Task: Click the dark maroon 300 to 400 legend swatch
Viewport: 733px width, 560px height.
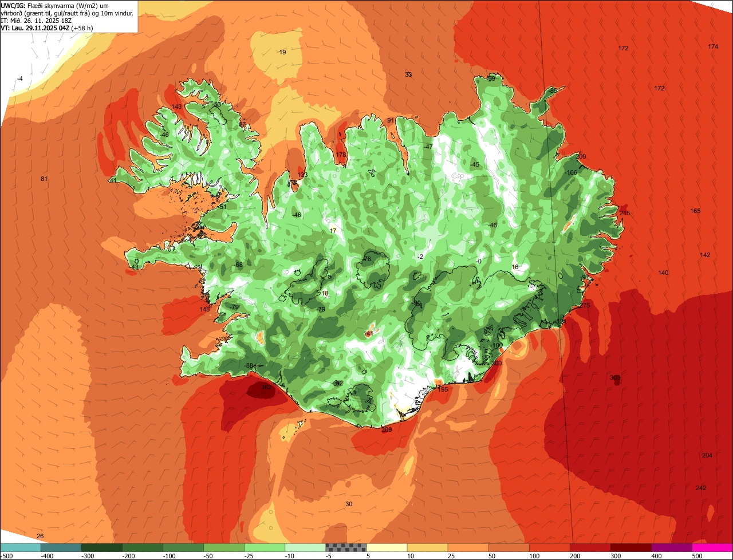Action: [x=631, y=547]
